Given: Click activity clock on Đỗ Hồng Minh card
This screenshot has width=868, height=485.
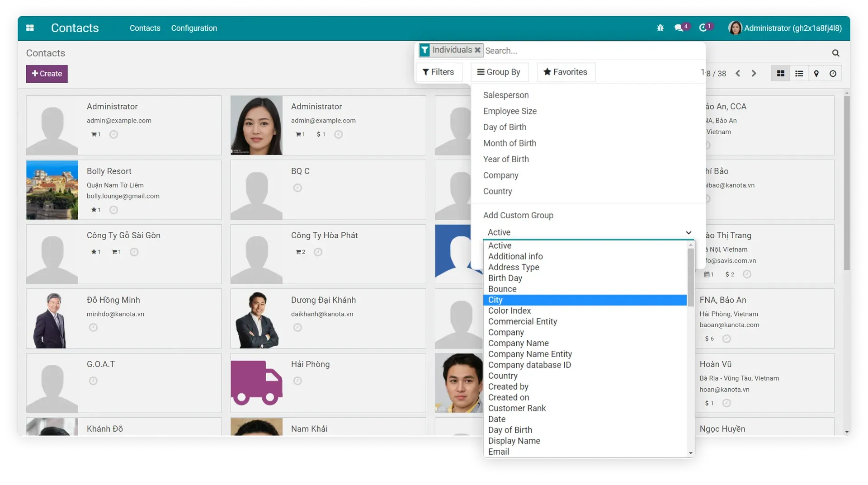Looking at the screenshot, I should pos(93,327).
